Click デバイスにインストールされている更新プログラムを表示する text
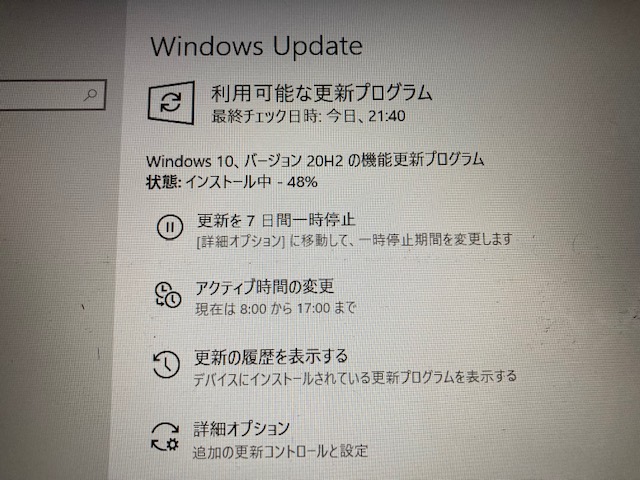The width and height of the screenshot is (640, 480). [x=355, y=378]
